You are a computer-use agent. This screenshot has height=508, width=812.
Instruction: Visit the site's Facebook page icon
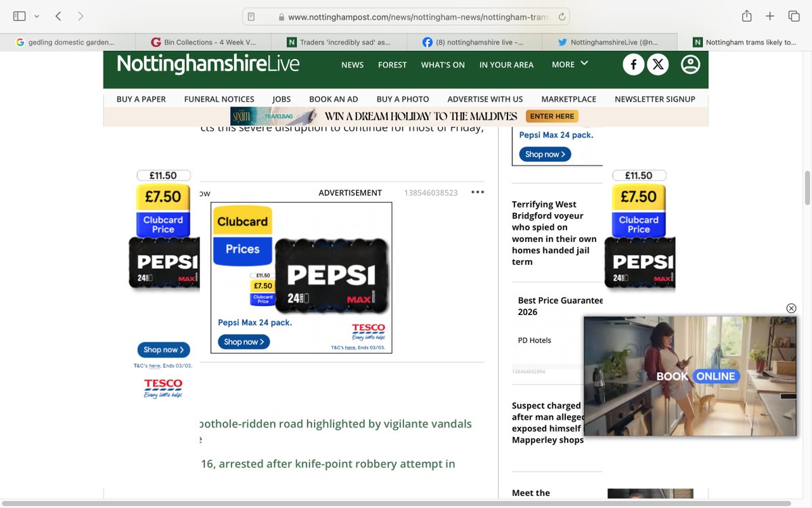point(633,64)
